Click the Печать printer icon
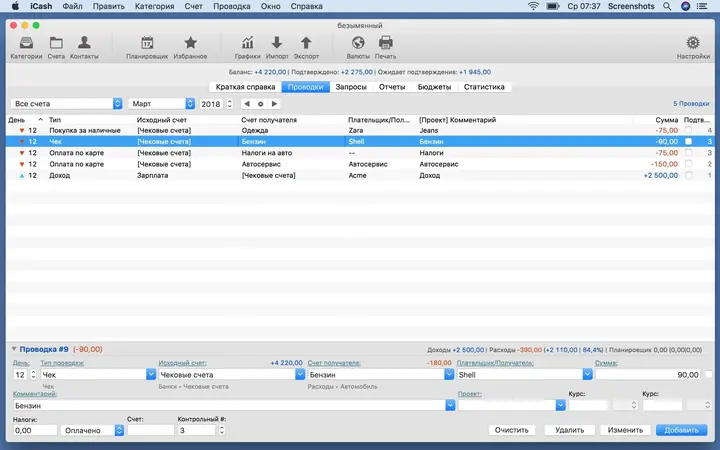Viewport: 720px width, 450px height. [x=385, y=43]
